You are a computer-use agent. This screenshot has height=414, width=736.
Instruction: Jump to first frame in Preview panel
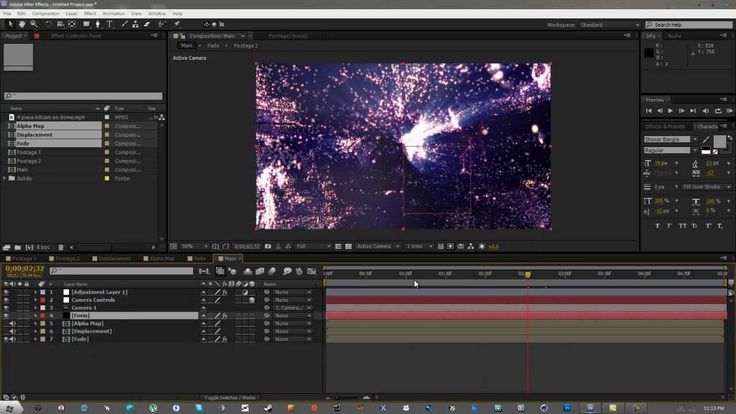point(648,110)
